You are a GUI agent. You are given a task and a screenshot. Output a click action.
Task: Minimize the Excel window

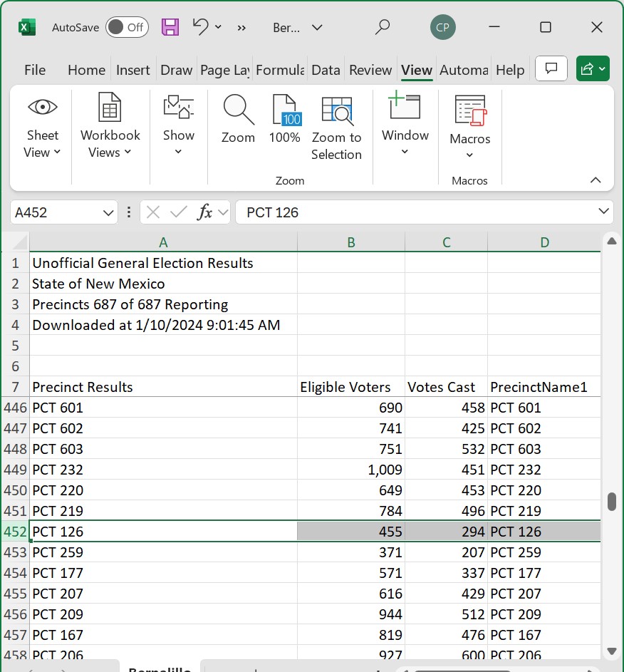pos(494,27)
